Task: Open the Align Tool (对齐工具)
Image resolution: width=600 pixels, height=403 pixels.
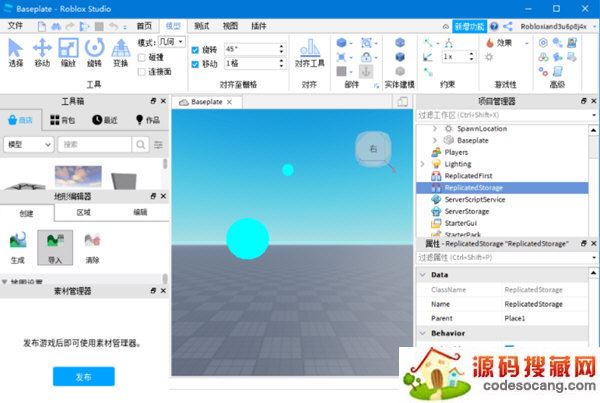Action: [x=310, y=53]
